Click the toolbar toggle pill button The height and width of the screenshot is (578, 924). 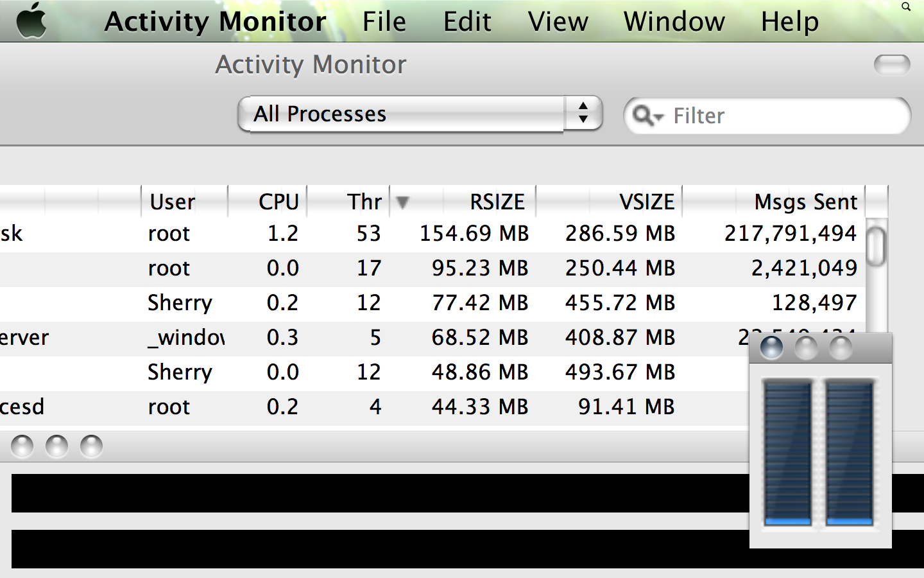point(892,64)
